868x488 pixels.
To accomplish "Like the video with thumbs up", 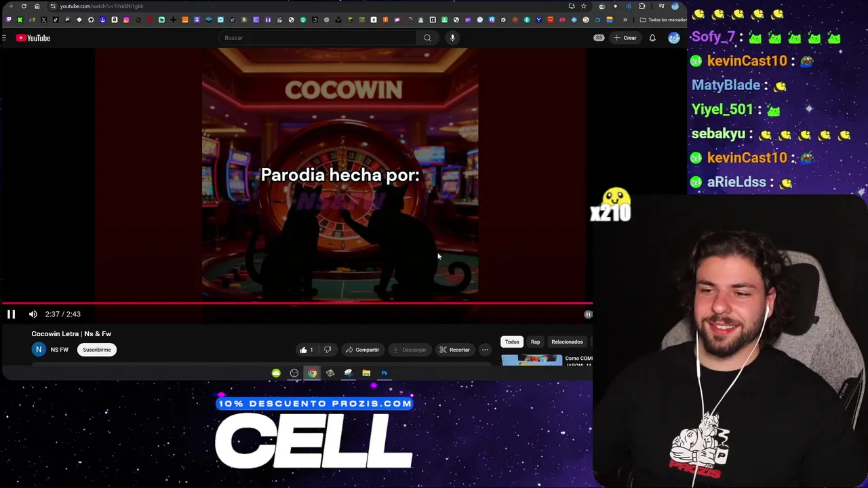I will tap(307, 350).
